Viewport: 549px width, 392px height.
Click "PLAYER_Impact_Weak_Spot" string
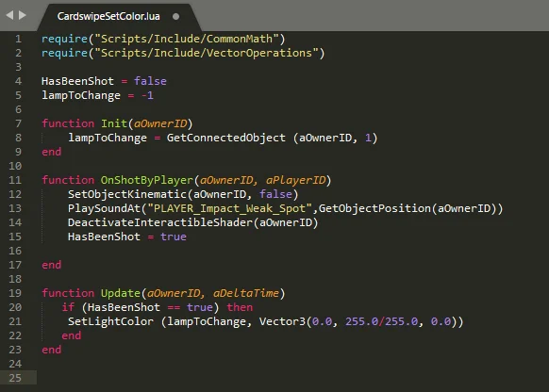coord(229,208)
